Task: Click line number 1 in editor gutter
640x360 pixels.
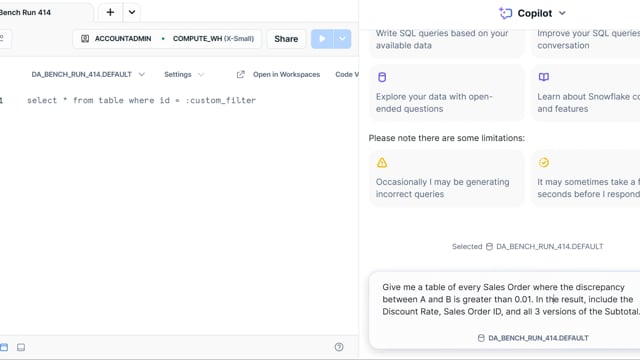Action: click(x=2, y=100)
